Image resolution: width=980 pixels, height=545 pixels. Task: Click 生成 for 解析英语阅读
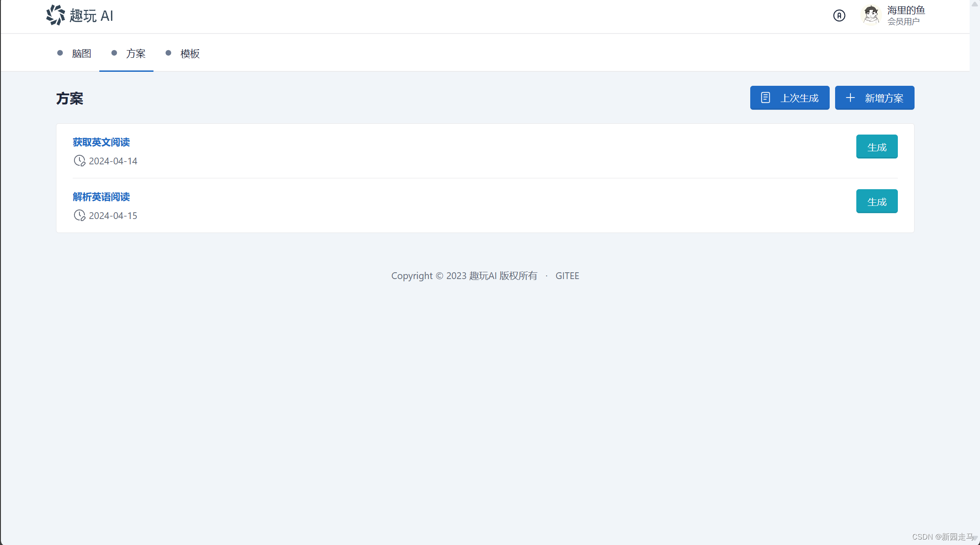(877, 201)
